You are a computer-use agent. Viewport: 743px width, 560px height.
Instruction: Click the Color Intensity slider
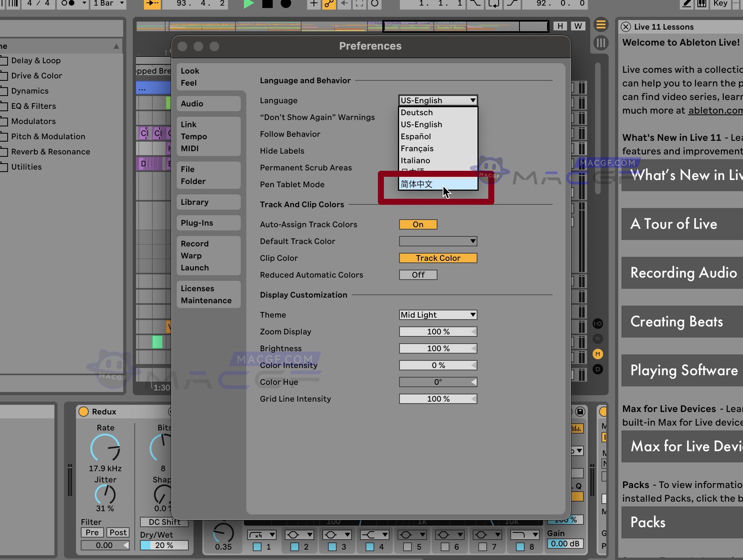click(438, 365)
